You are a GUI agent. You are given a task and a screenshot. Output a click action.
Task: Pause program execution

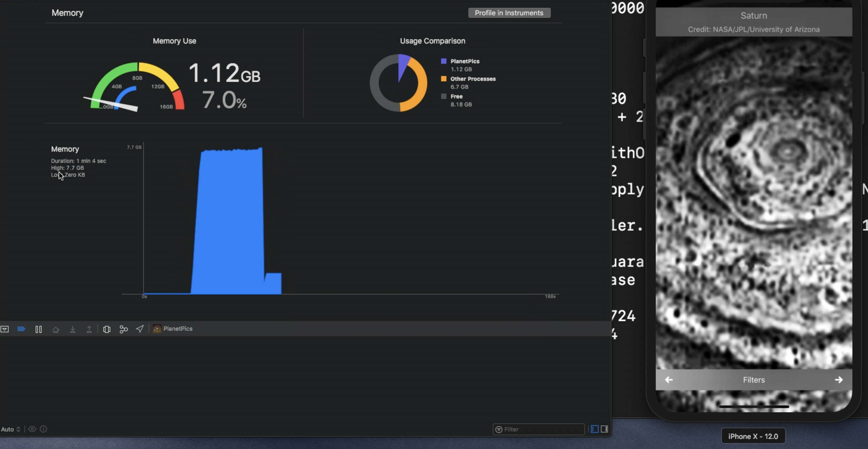(x=38, y=329)
